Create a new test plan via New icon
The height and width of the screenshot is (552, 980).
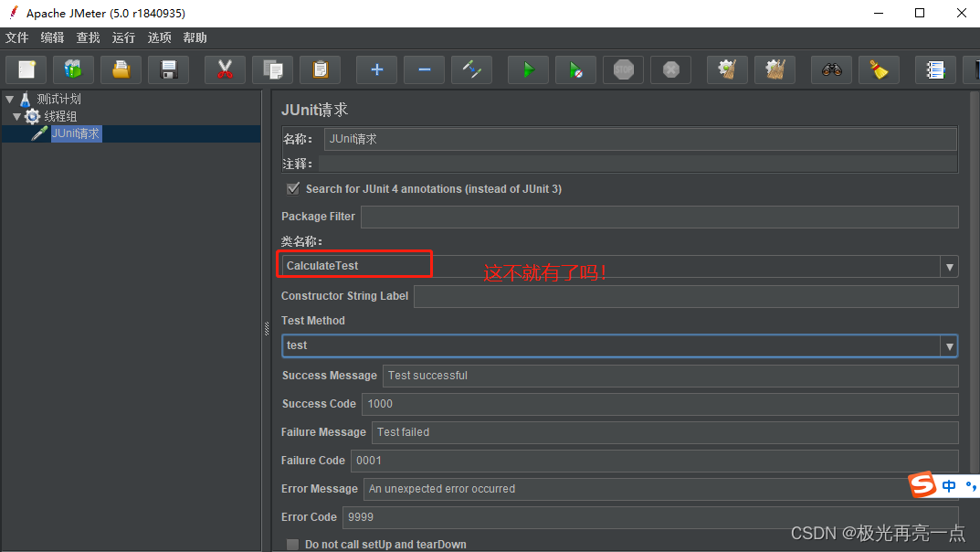pos(26,69)
